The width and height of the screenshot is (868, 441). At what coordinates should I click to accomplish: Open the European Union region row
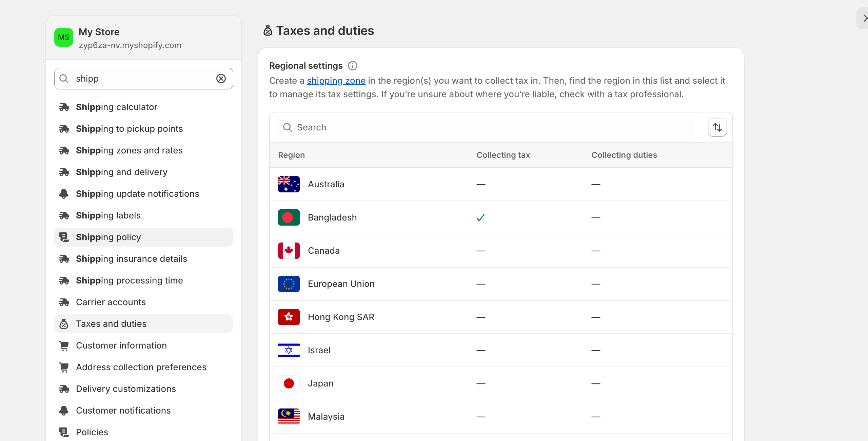tap(501, 284)
